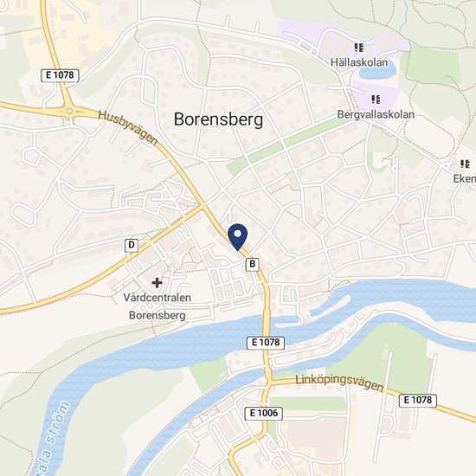This screenshot has width=476, height=476.
Task: Click the Hällaskolan text label
Action: point(359,62)
